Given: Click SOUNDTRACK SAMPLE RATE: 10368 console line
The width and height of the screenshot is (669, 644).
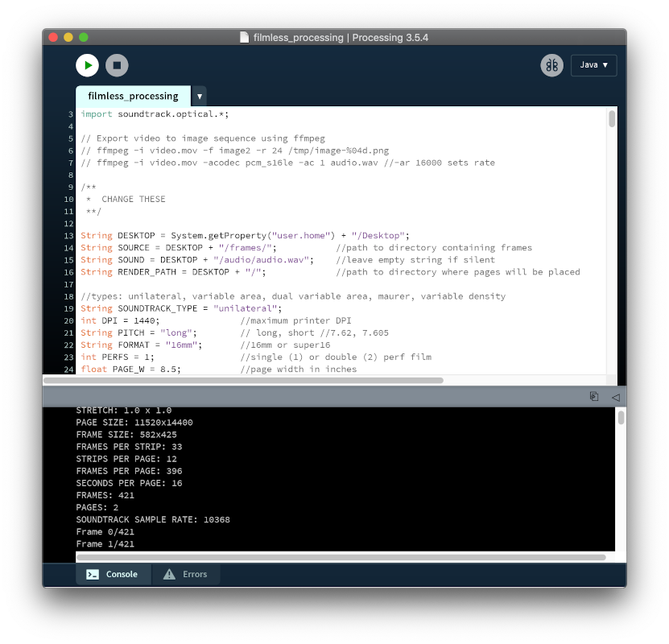Looking at the screenshot, I should (x=153, y=519).
